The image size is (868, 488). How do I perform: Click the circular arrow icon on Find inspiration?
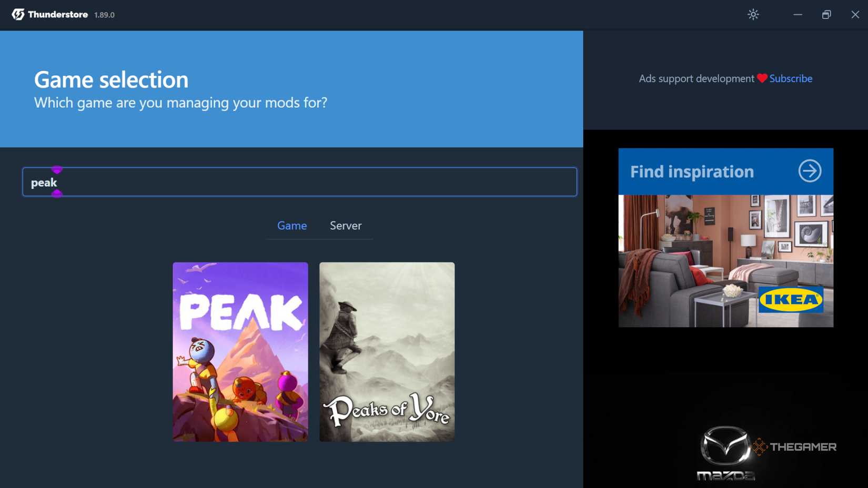click(810, 171)
